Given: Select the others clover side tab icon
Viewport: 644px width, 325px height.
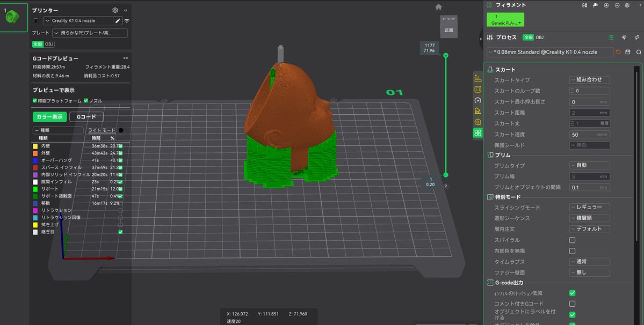Looking at the screenshot, I should 477,133.
